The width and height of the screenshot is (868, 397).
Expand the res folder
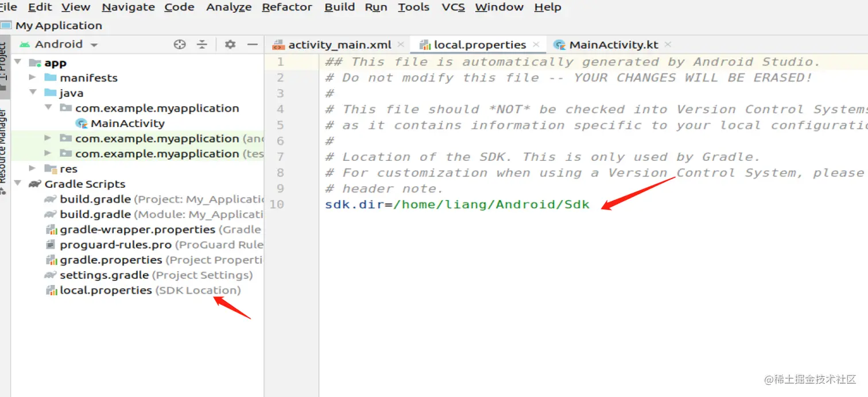(x=33, y=168)
